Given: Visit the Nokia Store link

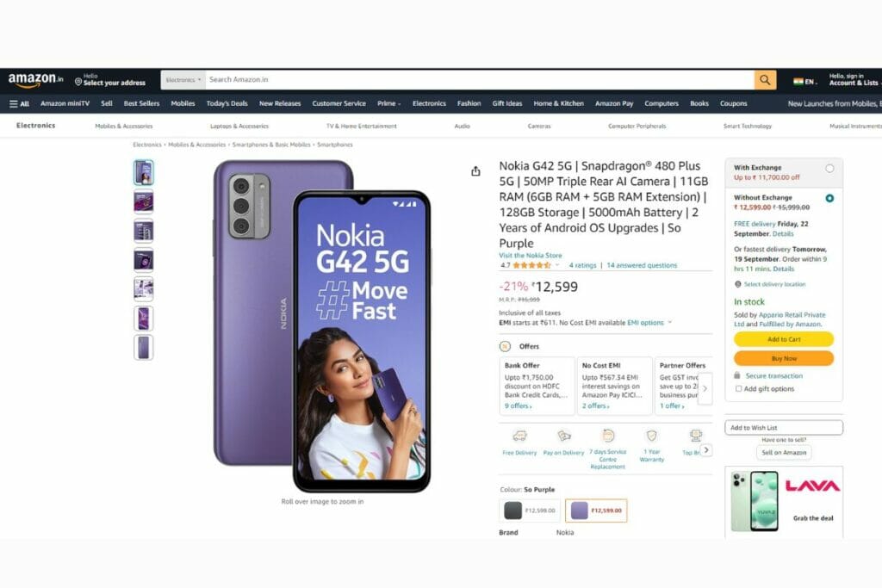Looking at the screenshot, I should (530, 255).
